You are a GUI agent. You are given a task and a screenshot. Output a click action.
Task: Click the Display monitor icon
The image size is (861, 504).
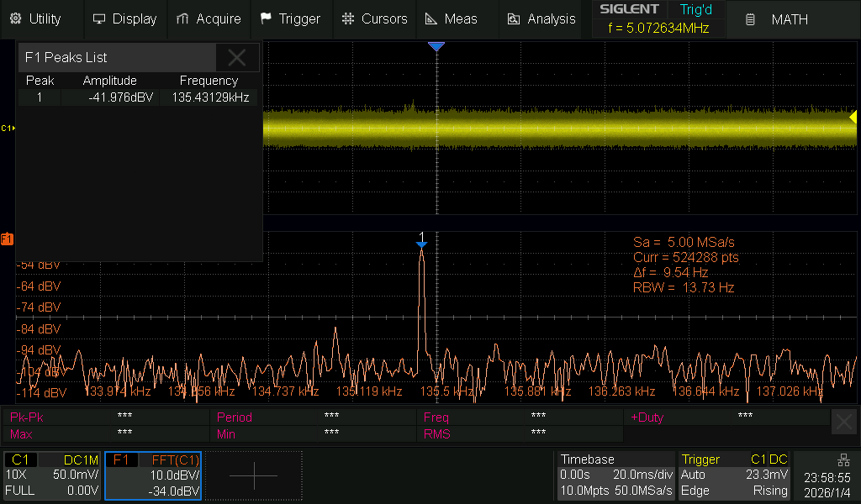click(99, 18)
